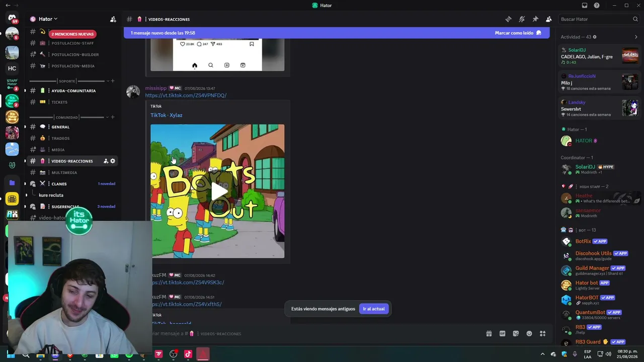The width and height of the screenshot is (644, 362).
Task: Open inbox icon in title bar
Action: 585,6
